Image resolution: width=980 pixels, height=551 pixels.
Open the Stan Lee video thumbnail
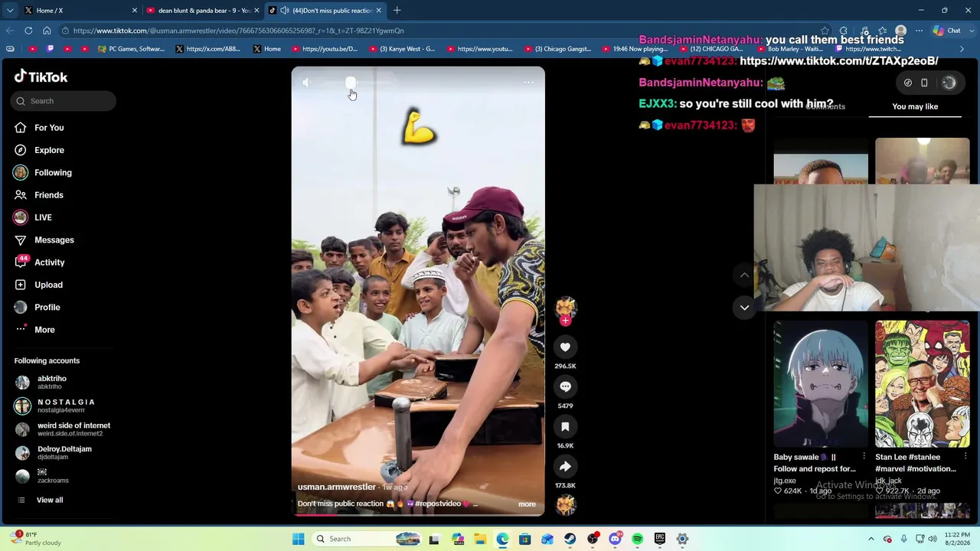pos(922,384)
